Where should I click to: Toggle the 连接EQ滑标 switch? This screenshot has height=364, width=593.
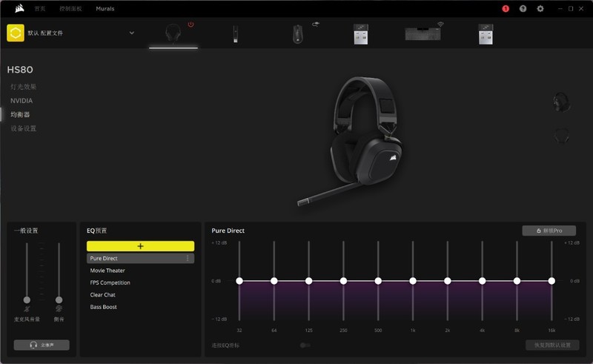[305, 345]
